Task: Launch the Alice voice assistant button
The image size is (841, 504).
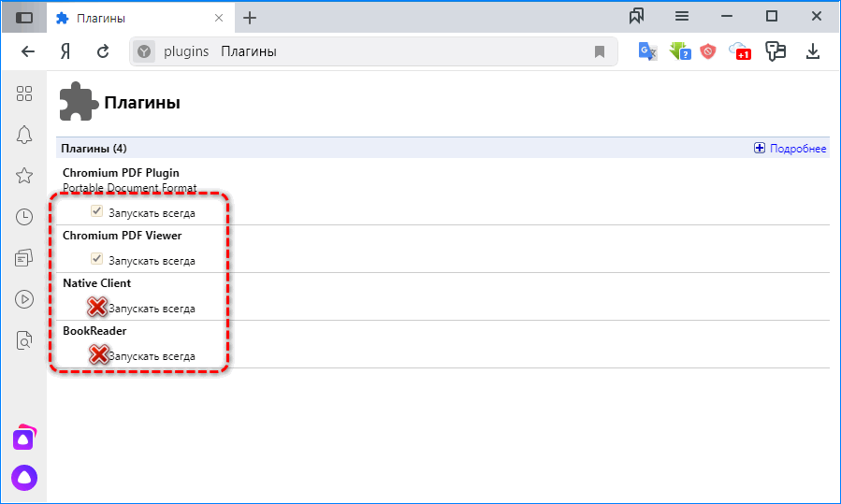Action: [x=24, y=477]
